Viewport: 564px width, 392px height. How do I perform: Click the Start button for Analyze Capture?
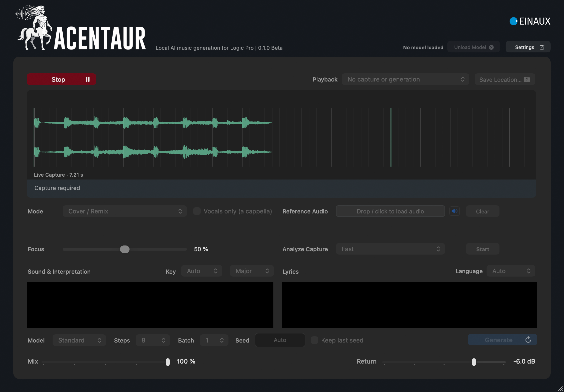[x=483, y=249]
